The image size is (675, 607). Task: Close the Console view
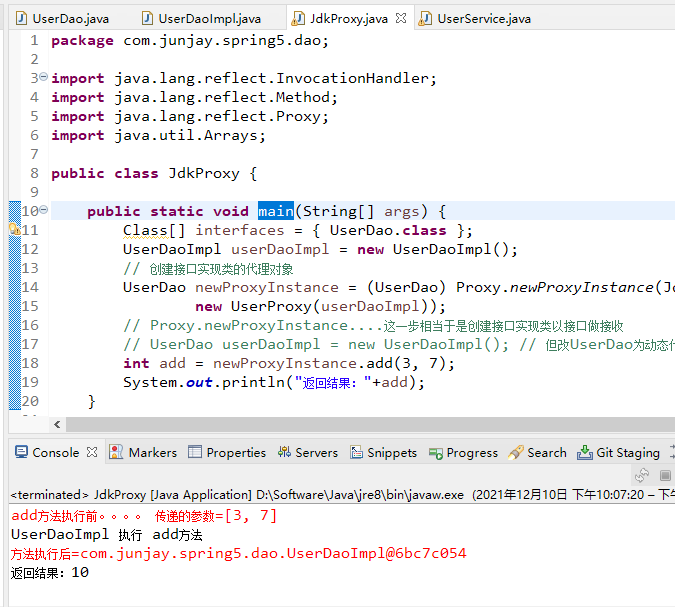pyautogui.click(x=92, y=452)
